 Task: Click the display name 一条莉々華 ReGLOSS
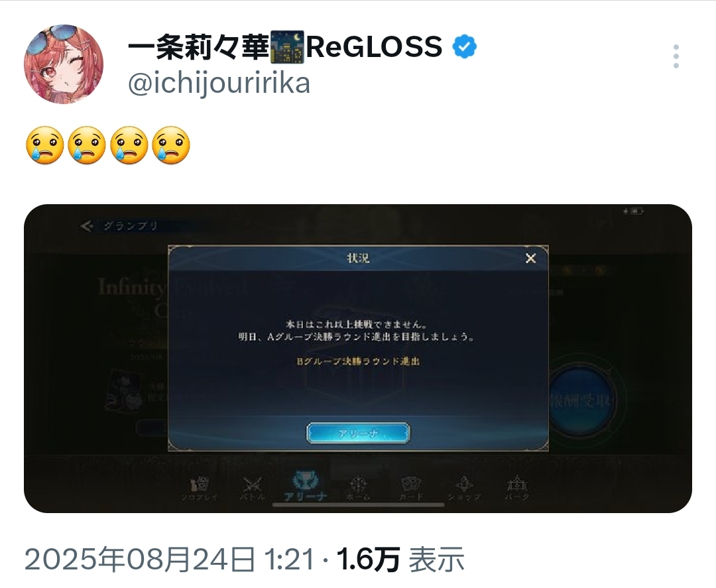tap(285, 46)
